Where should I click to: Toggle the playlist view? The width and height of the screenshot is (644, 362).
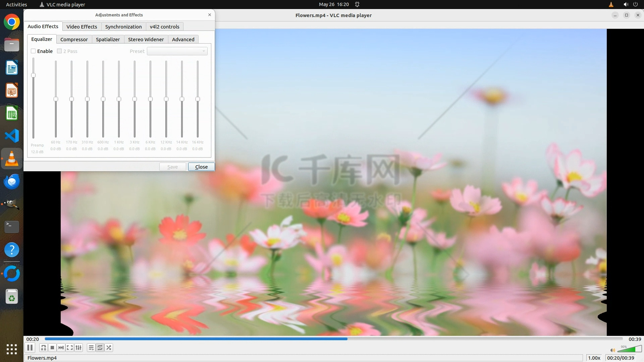(91, 348)
